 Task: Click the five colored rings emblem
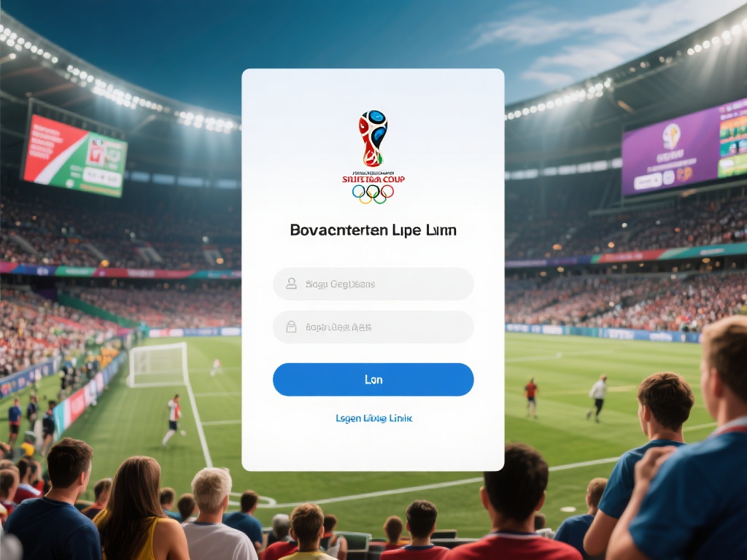pos(373,193)
